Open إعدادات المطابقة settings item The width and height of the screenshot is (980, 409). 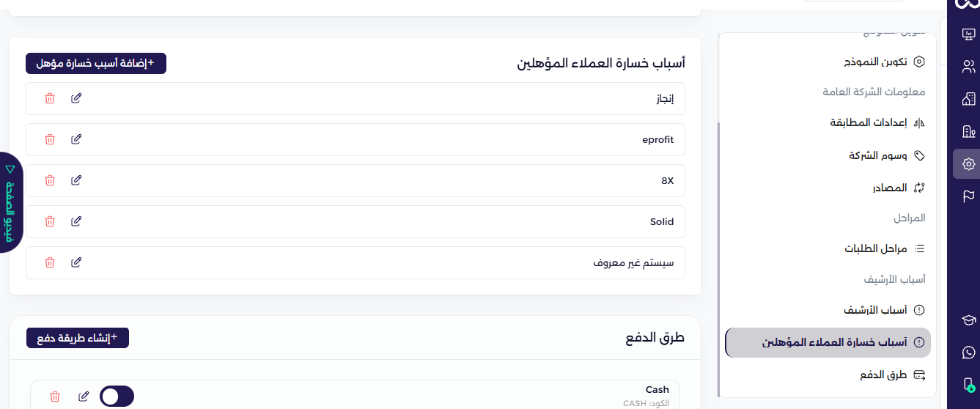pos(877,123)
